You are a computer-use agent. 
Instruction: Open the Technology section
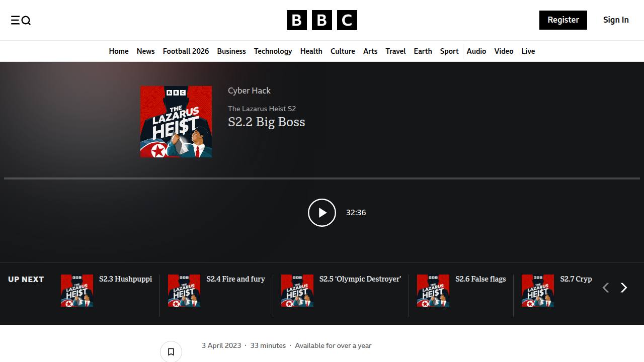(x=273, y=51)
